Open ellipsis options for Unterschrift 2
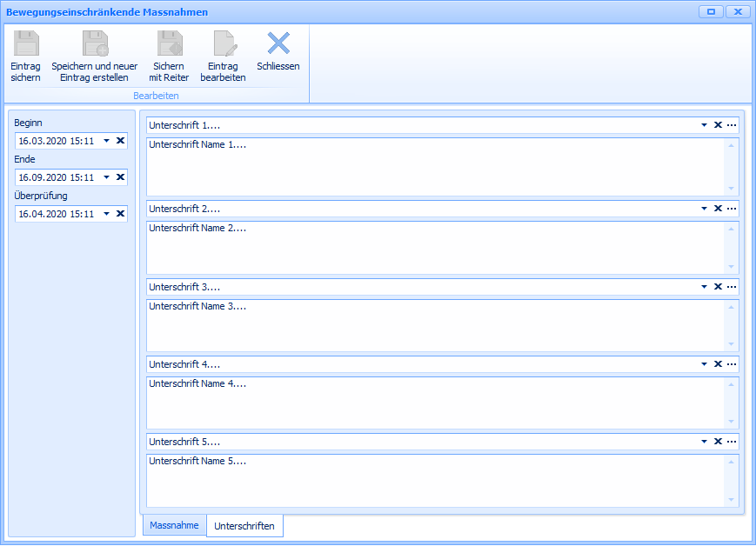The width and height of the screenshot is (756, 546). (732, 209)
